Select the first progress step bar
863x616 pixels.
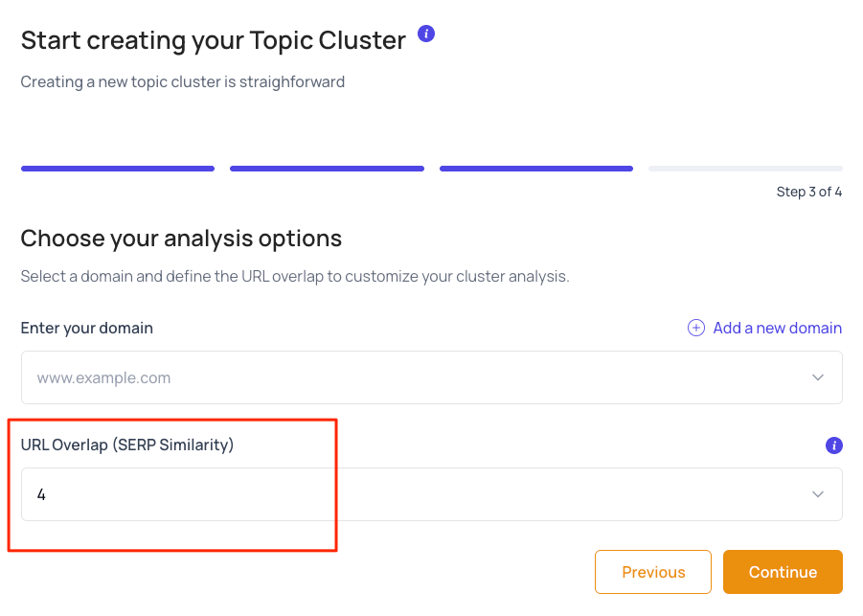118,169
